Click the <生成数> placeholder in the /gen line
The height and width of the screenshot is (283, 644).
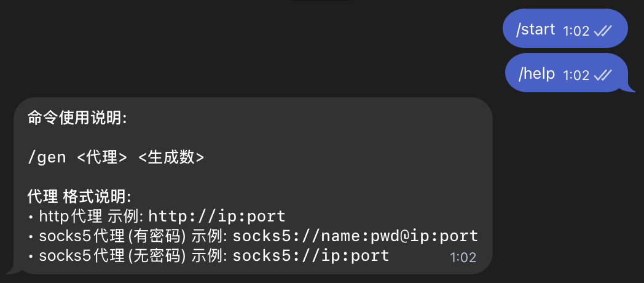tap(171, 157)
